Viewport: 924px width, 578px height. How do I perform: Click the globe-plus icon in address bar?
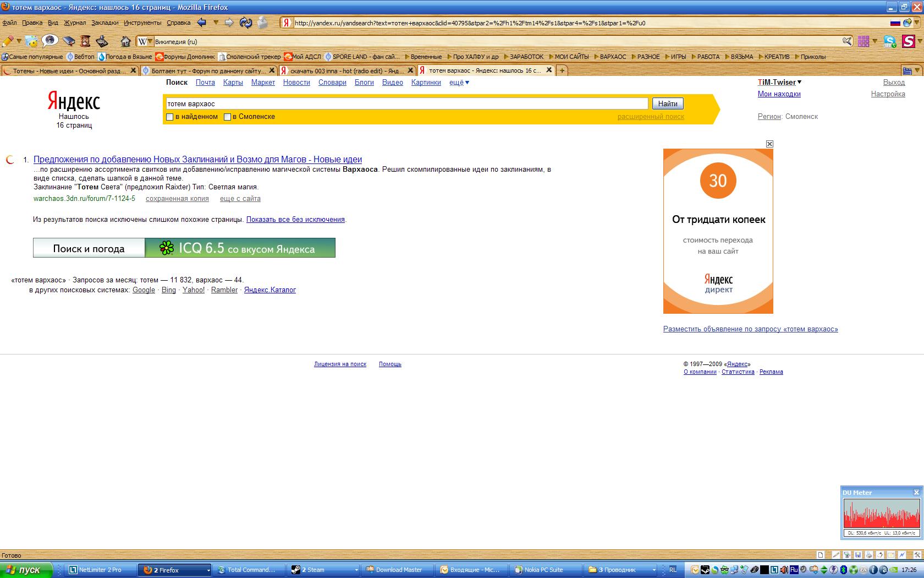907,23
